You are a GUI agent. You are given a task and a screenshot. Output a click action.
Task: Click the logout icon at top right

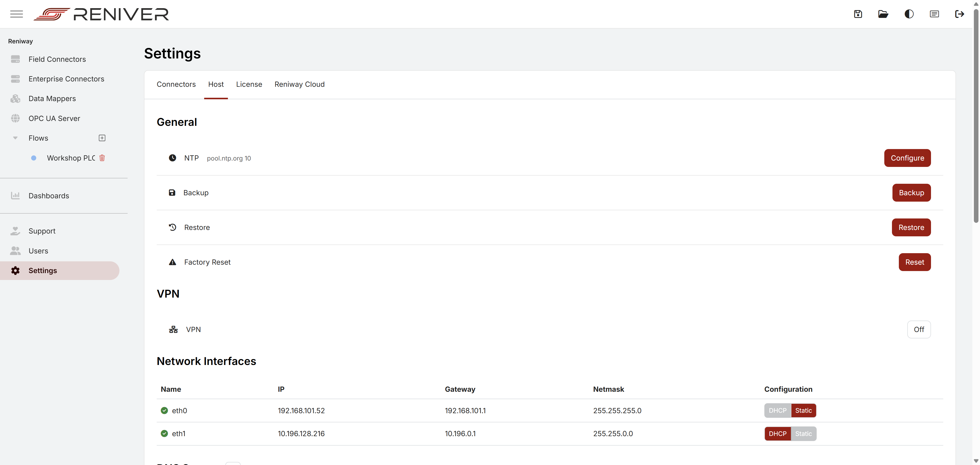tap(960, 14)
